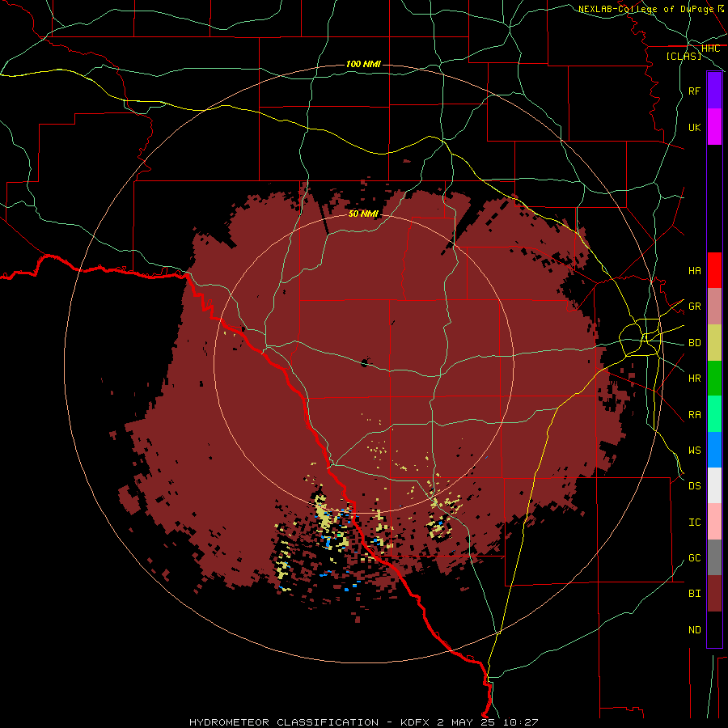Click the HHC product label
Screen dimensions: 728x728
click(x=710, y=49)
